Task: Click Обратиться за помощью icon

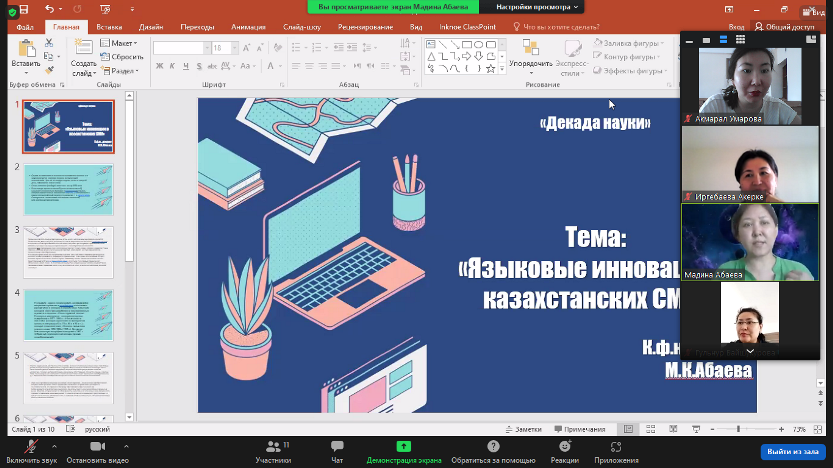Action: (x=493, y=446)
